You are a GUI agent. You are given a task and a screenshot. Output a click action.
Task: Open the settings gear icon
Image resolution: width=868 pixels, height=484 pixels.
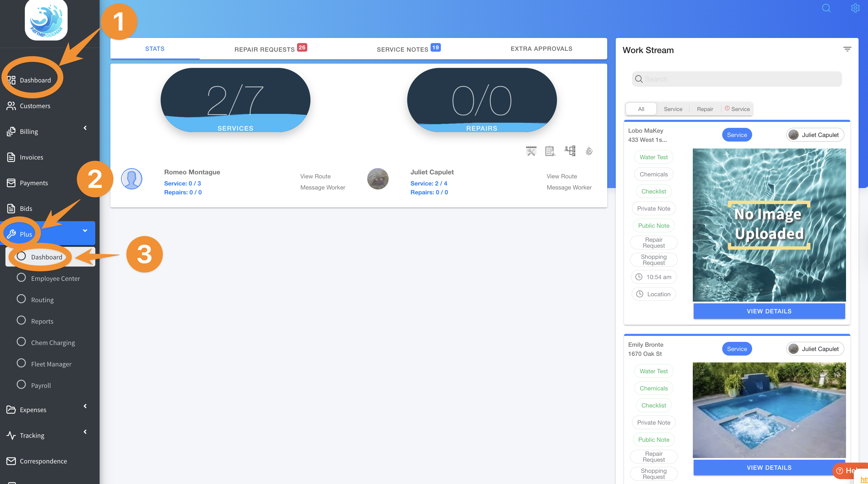pyautogui.click(x=855, y=8)
